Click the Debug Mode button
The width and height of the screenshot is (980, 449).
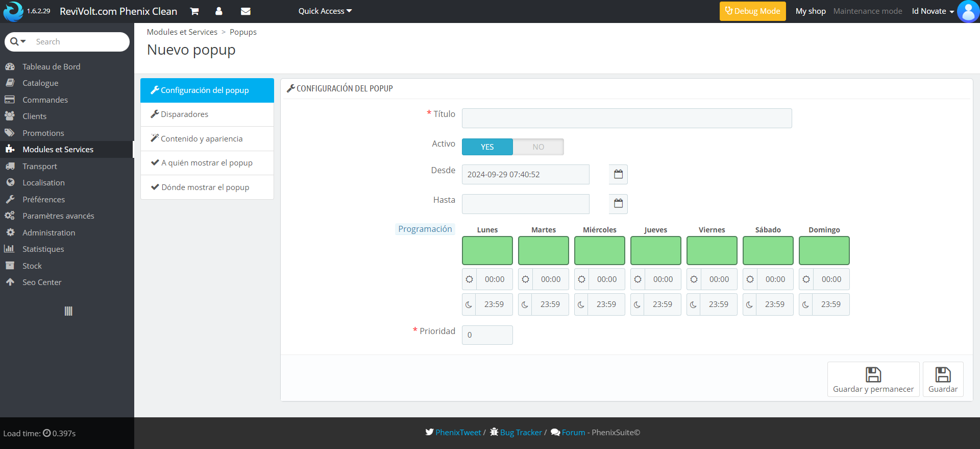tap(753, 11)
